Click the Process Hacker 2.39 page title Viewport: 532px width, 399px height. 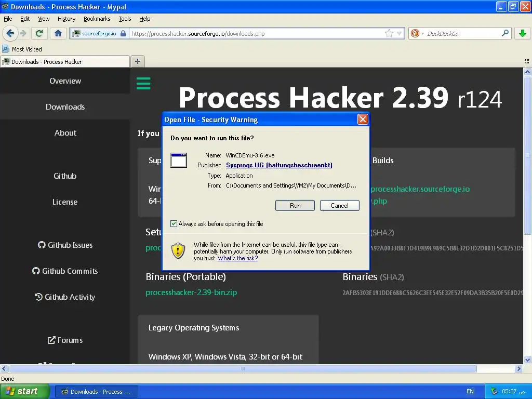340,98
